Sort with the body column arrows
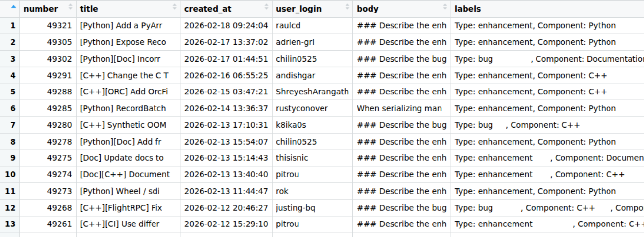The height and width of the screenshot is (237, 644). coord(445,7)
